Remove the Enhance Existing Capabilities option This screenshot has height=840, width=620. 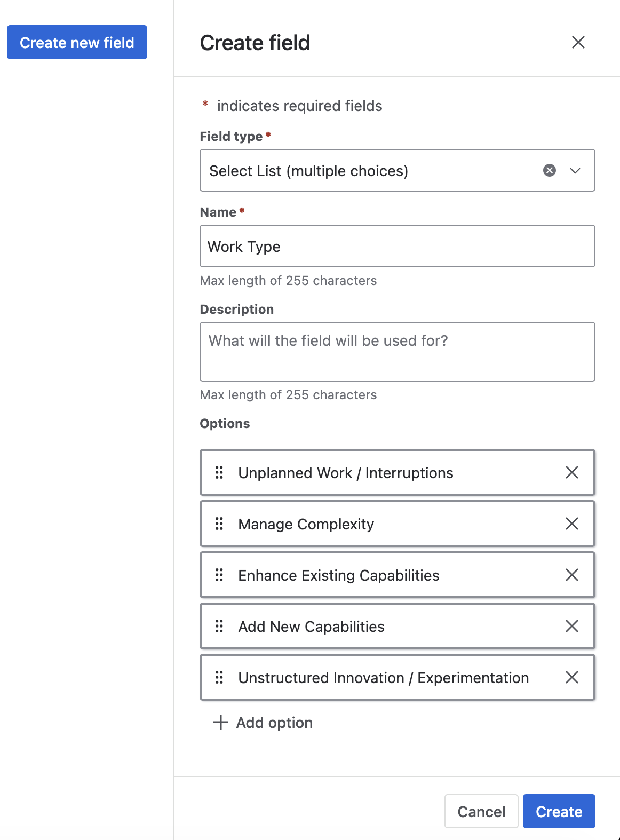tap(572, 575)
